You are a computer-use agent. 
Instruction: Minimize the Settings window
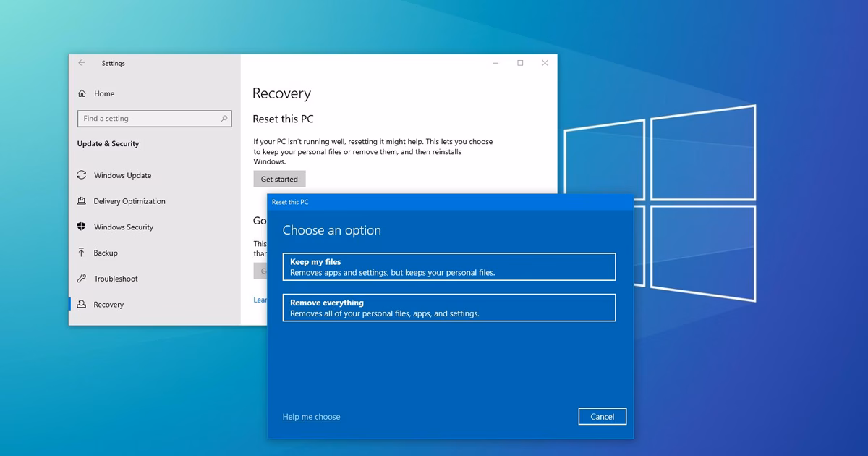(x=495, y=63)
